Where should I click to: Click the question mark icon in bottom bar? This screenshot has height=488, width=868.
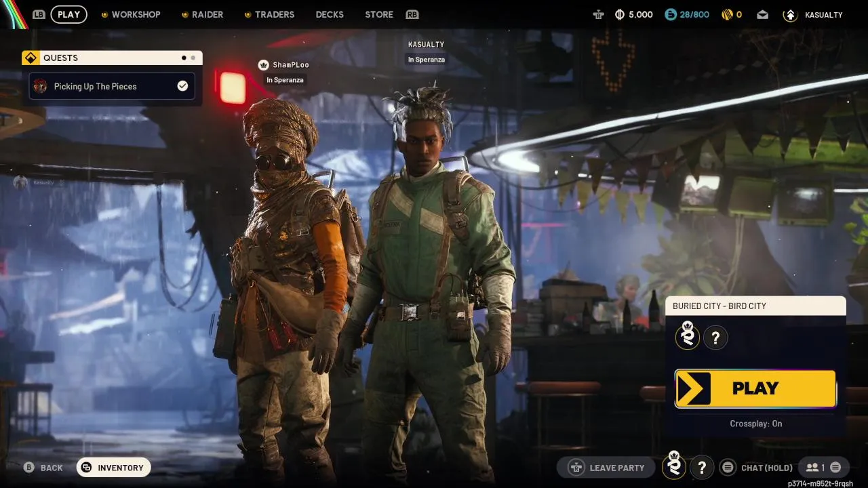(x=702, y=468)
